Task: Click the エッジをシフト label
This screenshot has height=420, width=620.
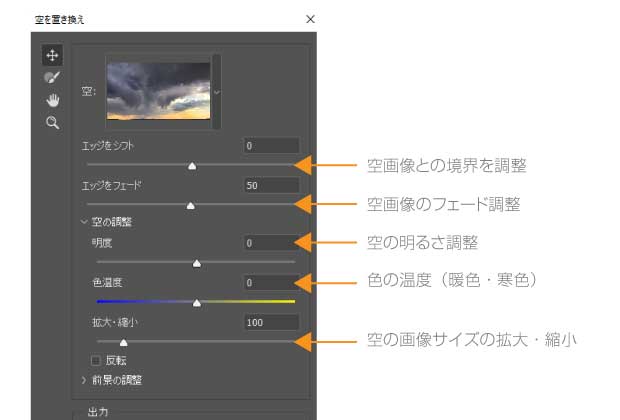Action: (108, 146)
